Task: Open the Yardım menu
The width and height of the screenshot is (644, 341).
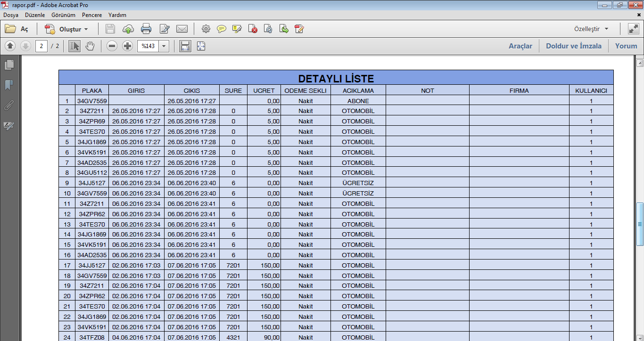Action: tap(117, 15)
